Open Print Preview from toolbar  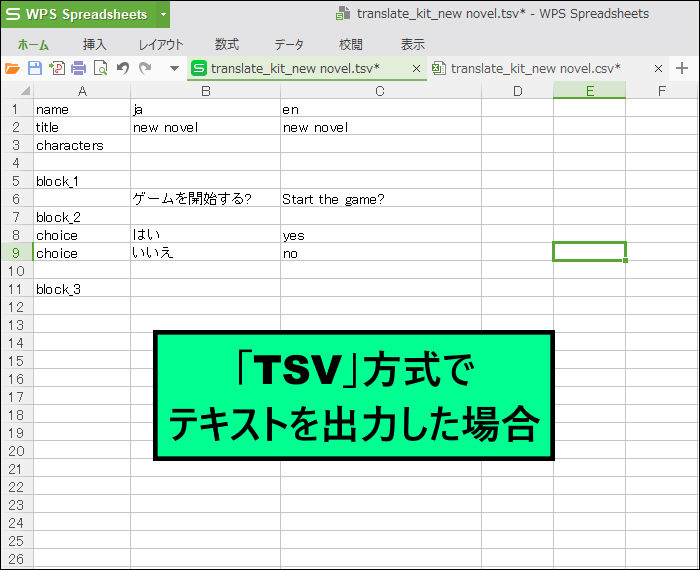100,68
